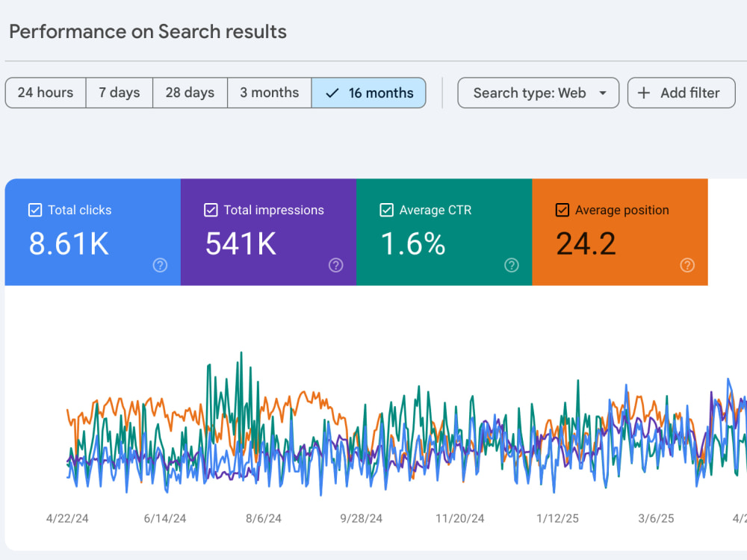Expand the Search type: Web dropdown
Screen dimensions: 747x560
coord(539,93)
